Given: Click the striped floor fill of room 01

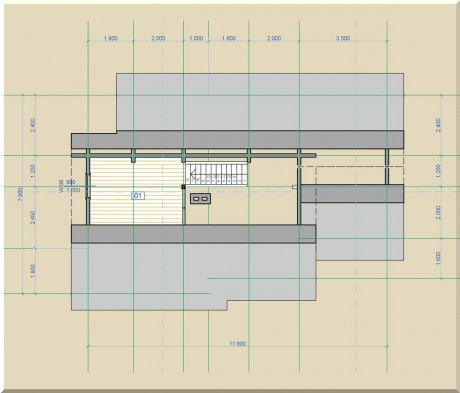Looking at the screenshot, I should point(136,191).
